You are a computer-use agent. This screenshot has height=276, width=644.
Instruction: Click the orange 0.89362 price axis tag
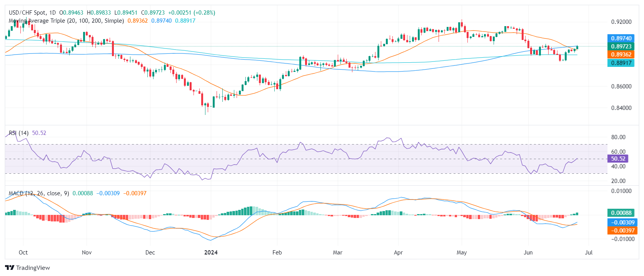pos(621,55)
